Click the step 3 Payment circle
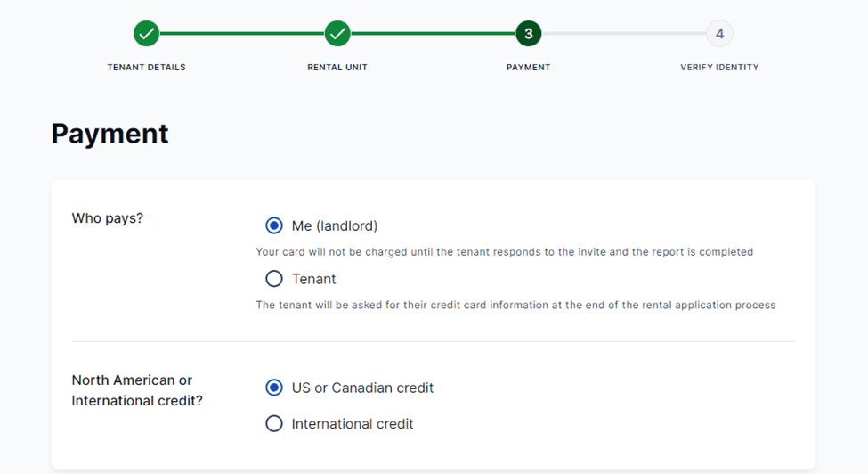 pos(528,34)
